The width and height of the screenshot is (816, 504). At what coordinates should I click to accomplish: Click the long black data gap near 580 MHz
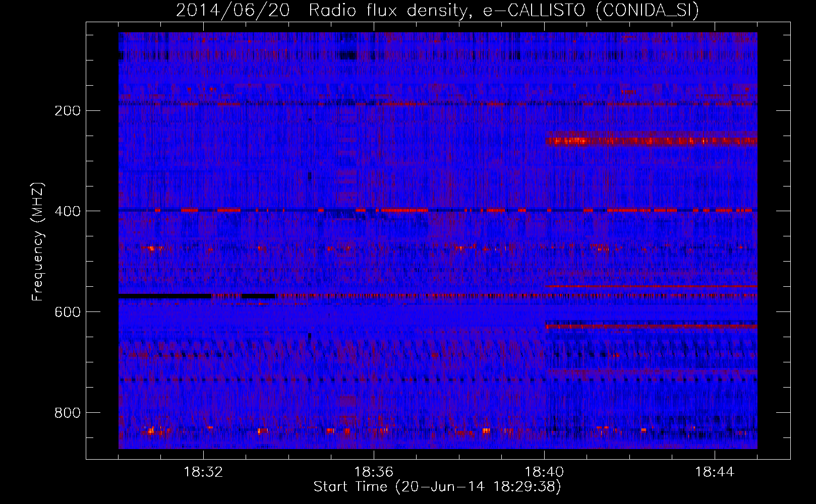[x=165, y=296]
